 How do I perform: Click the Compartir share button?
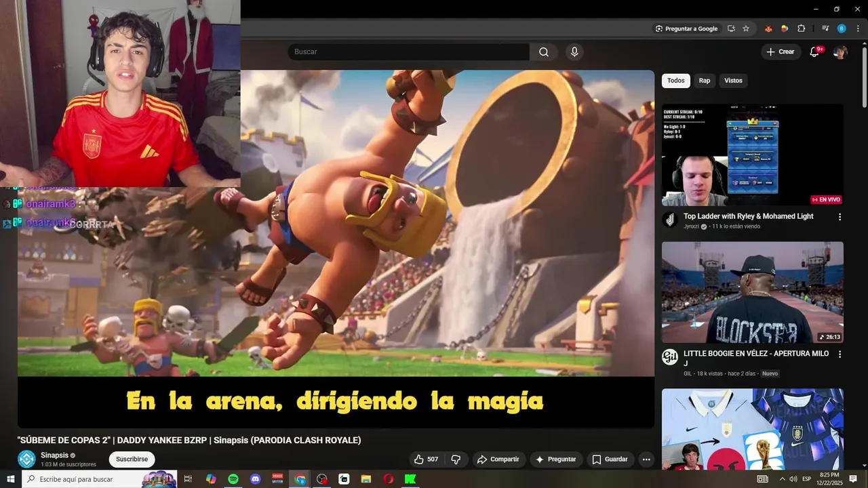(498, 460)
